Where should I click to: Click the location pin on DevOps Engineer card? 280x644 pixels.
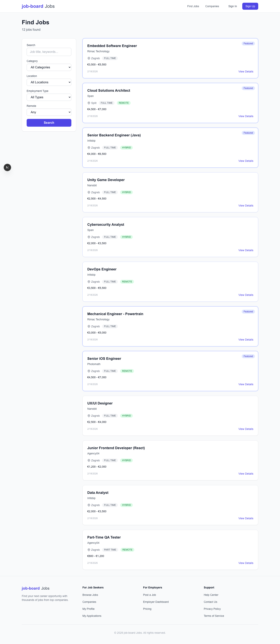89,281
